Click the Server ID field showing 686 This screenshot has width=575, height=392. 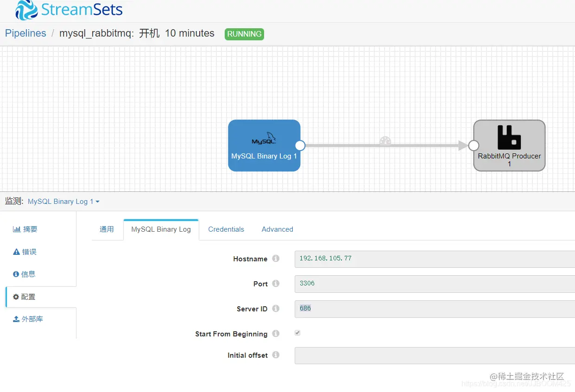435,309
